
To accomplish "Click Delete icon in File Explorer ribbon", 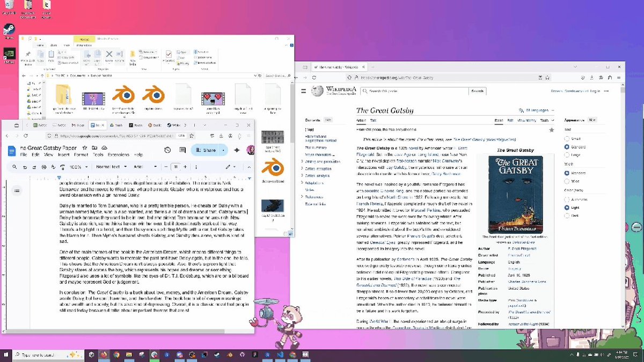I will 109,58.
